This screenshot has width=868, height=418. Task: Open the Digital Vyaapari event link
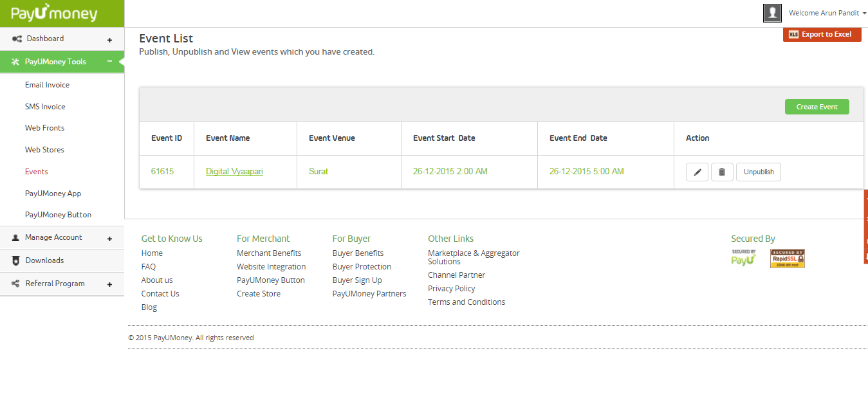(234, 172)
